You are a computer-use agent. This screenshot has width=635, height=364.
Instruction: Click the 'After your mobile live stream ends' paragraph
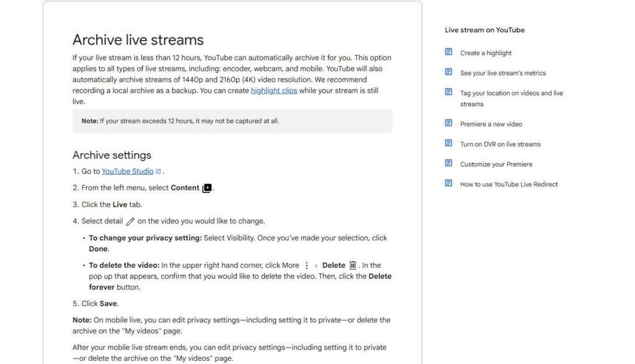229,353
